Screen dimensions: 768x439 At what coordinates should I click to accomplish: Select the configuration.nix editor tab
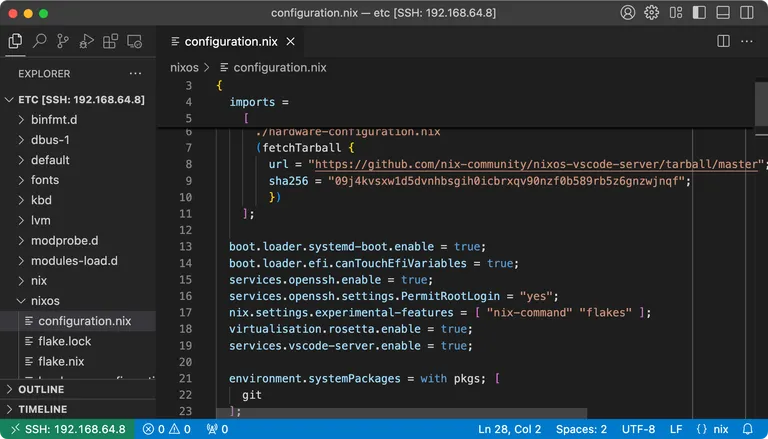230,42
